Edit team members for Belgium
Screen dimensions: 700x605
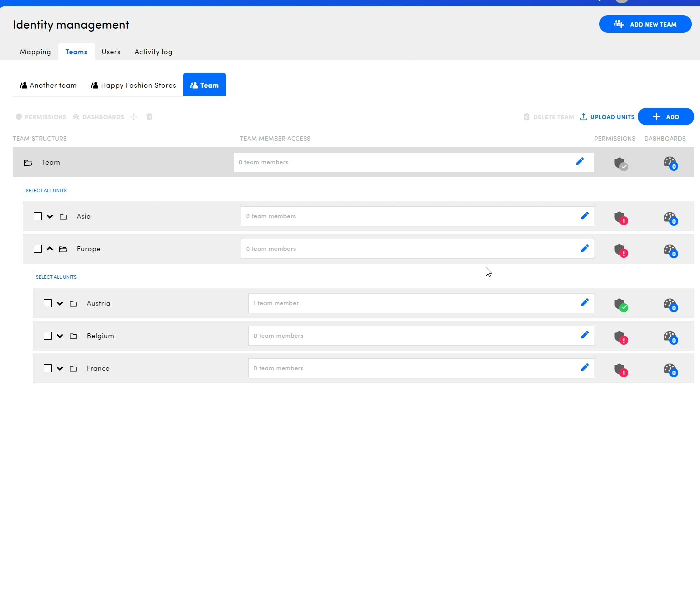[x=584, y=335]
